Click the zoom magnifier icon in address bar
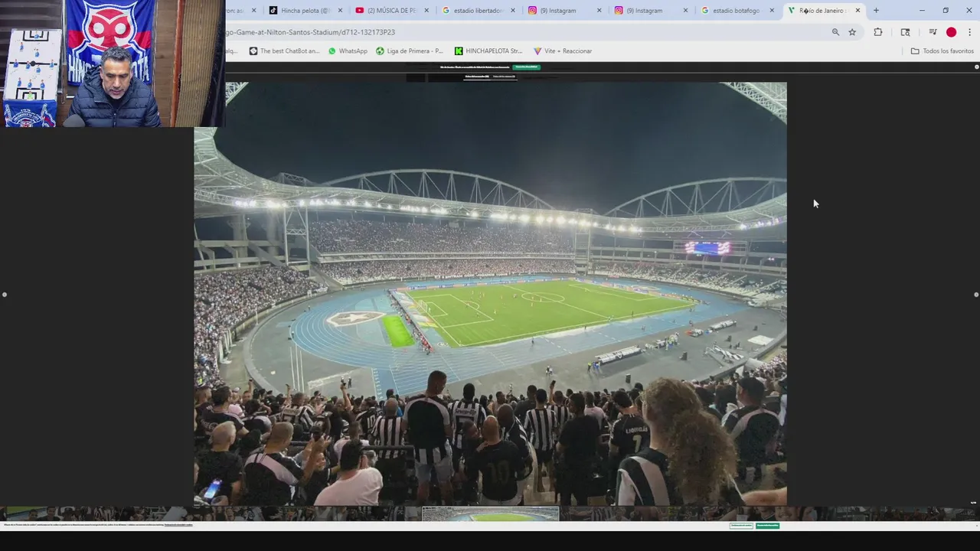The height and width of the screenshot is (551, 980). click(x=835, y=32)
